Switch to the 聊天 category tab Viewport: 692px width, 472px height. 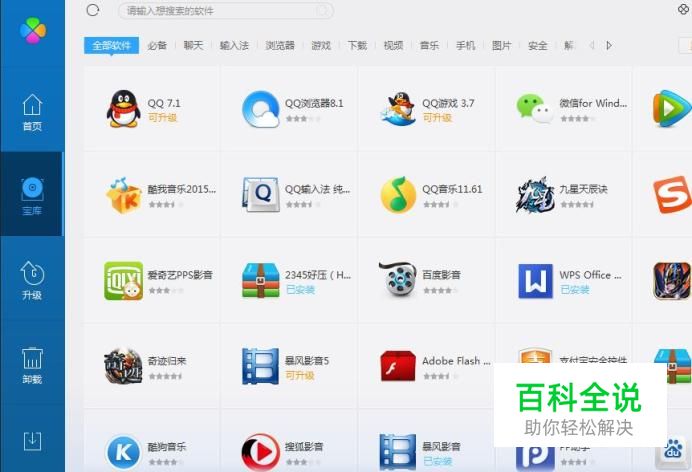193,45
